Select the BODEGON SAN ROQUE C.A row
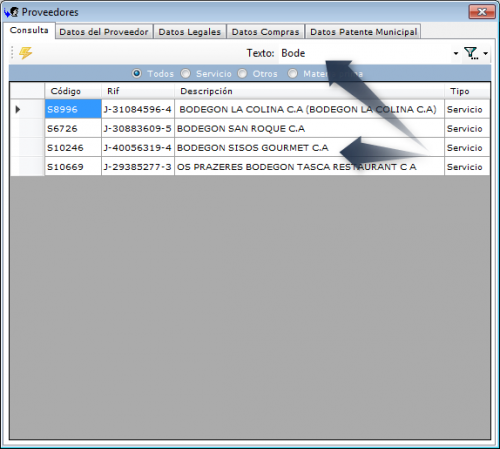The image size is (500, 449). [250, 128]
